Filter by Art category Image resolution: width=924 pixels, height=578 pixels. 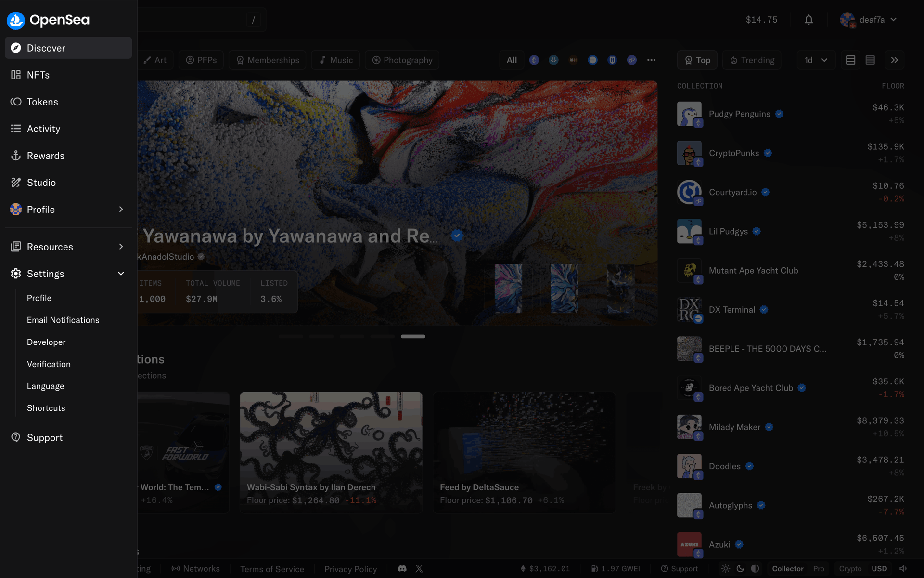point(155,60)
